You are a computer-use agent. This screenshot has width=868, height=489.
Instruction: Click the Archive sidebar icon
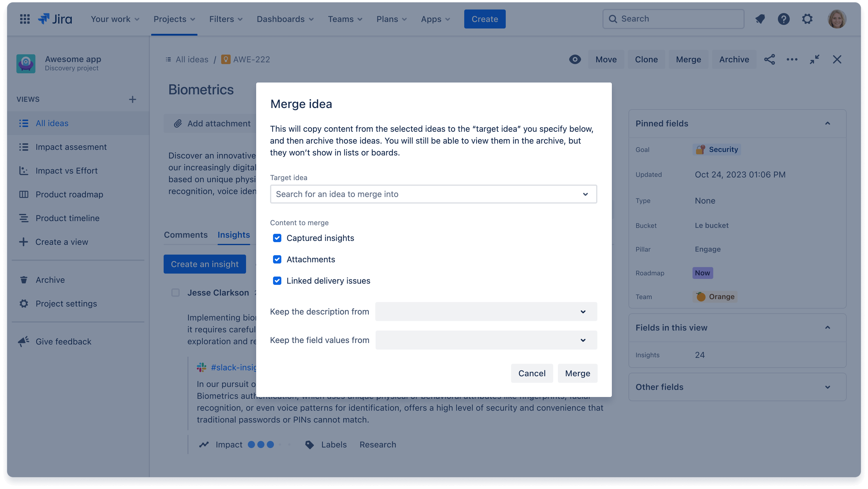(x=24, y=280)
